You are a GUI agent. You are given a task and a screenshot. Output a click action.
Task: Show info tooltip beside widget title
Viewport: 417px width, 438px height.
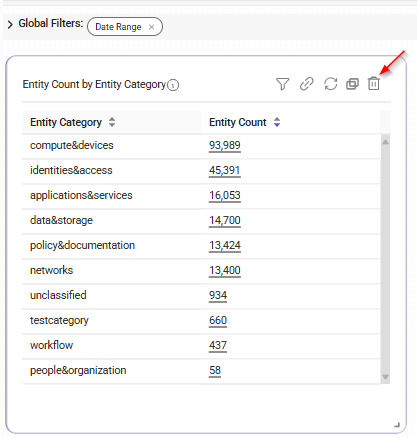(x=173, y=85)
